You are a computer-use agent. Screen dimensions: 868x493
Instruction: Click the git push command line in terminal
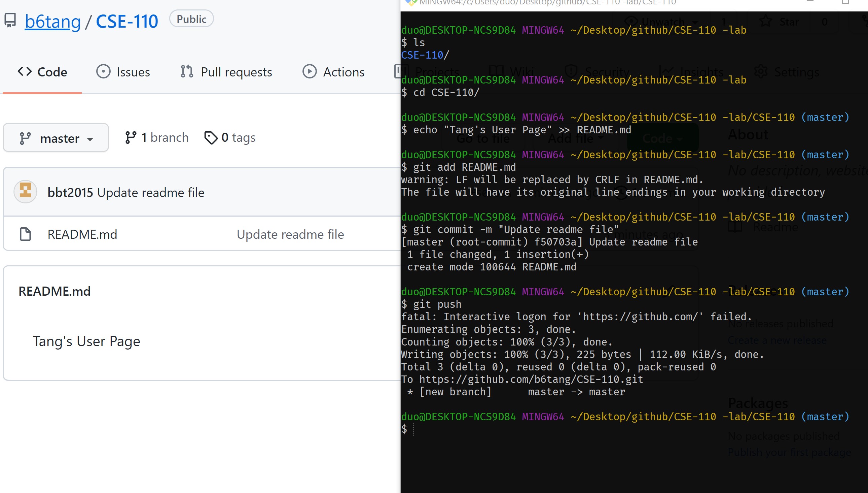pos(431,304)
